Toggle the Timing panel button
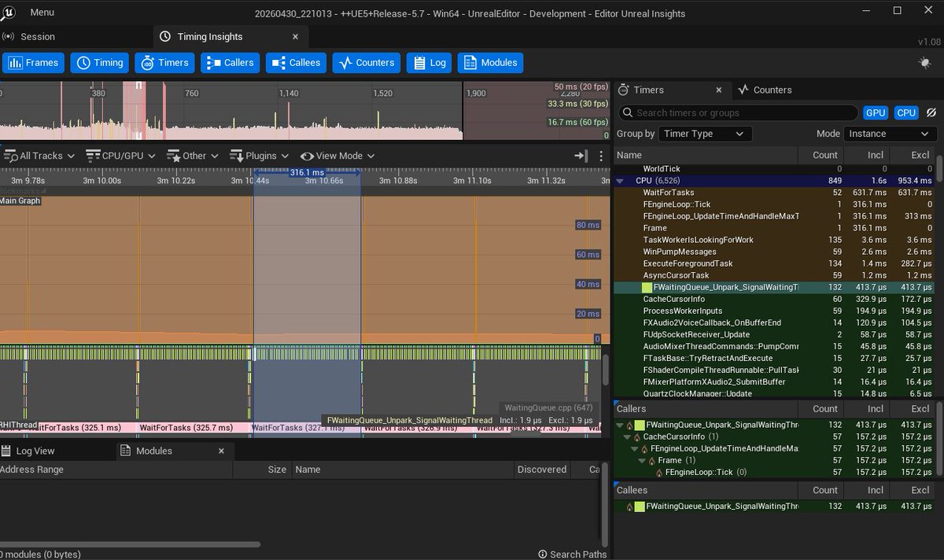Screen dimensions: 944x560 [x=99, y=63]
